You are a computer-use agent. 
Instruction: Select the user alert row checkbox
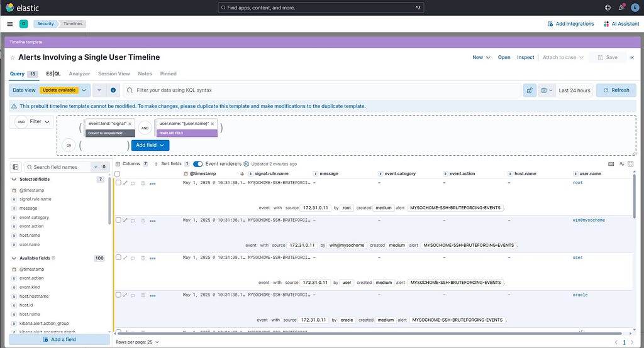point(118,258)
